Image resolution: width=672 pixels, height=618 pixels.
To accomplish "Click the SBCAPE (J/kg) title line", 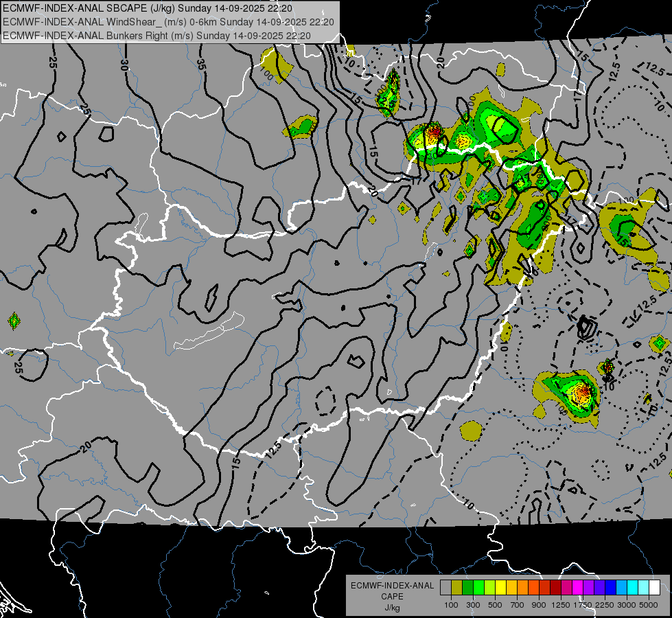I will pos(148,8).
